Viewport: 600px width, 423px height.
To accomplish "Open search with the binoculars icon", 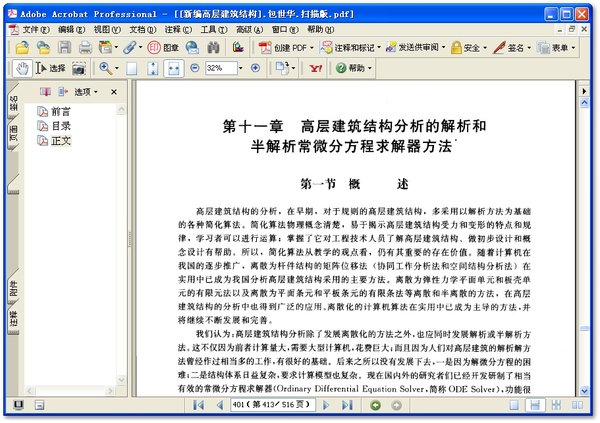I will tap(213, 47).
